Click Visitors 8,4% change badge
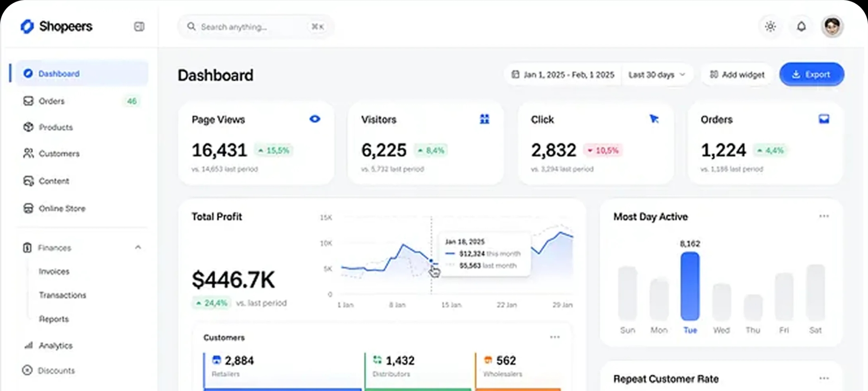The image size is (868, 391). (x=431, y=150)
